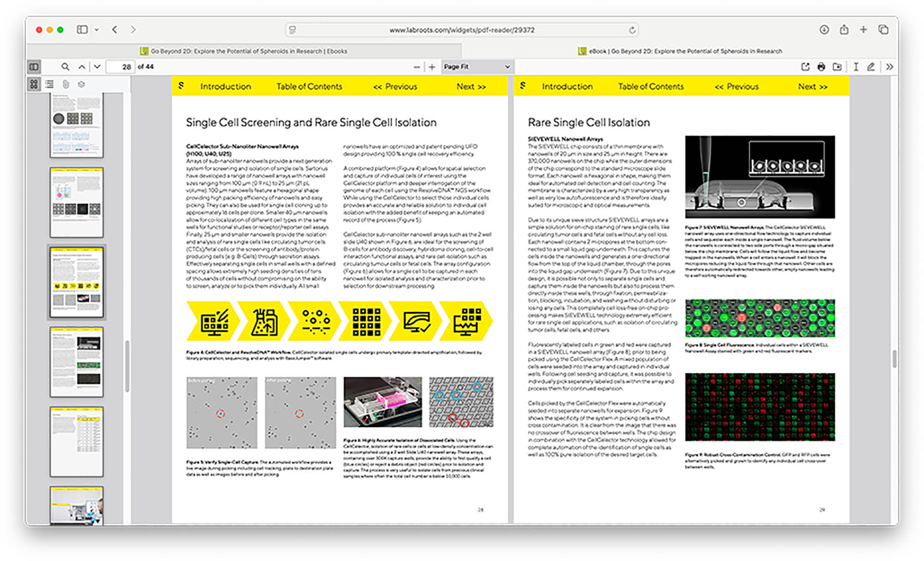Viewport: 924px width, 561px height.
Task: Click Next >> on the right page
Action: [813, 86]
